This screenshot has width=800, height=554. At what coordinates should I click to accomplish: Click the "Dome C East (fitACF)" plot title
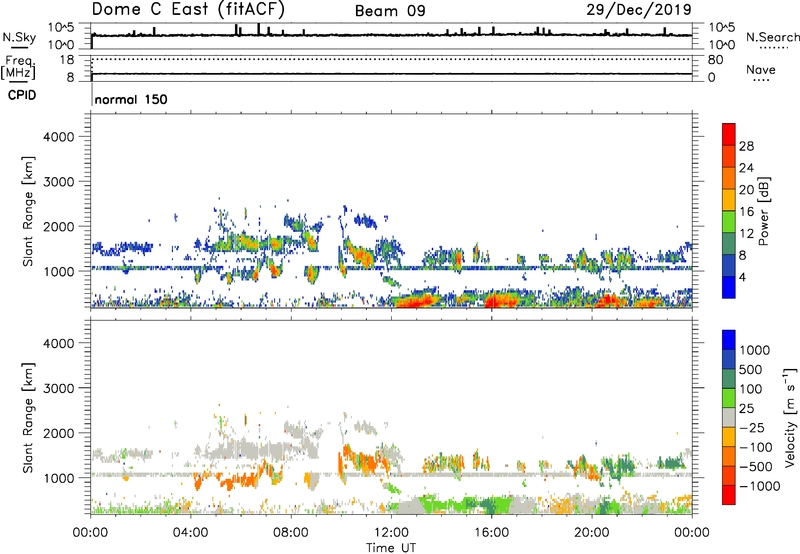pos(188,9)
